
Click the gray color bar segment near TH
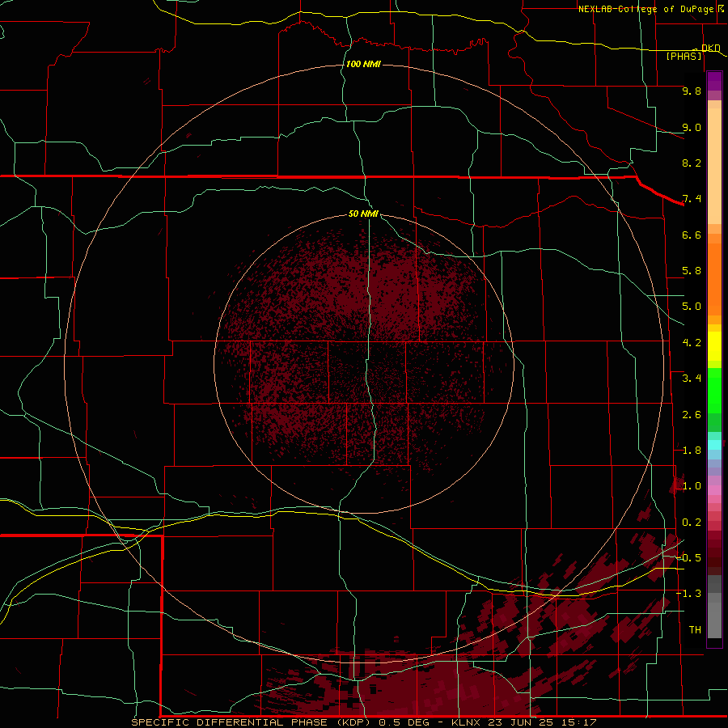pyautogui.click(x=714, y=620)
